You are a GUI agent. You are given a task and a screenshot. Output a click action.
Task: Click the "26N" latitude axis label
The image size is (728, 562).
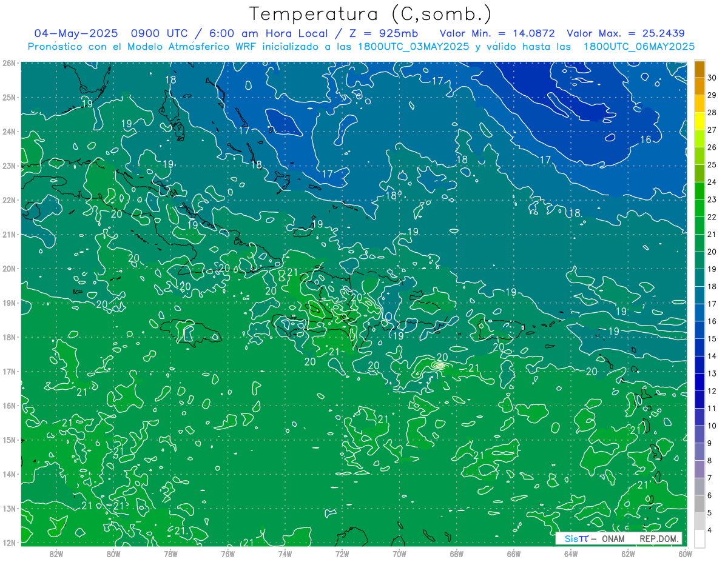coord(9,63)
